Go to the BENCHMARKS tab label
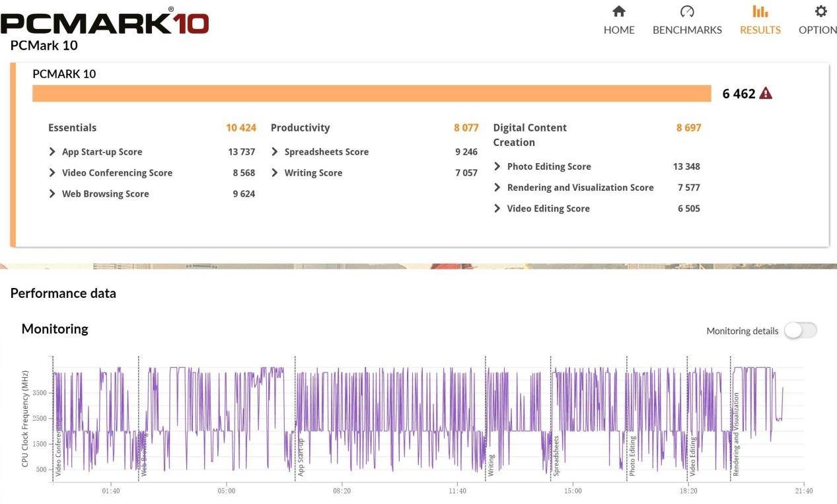 click(687, 30)
